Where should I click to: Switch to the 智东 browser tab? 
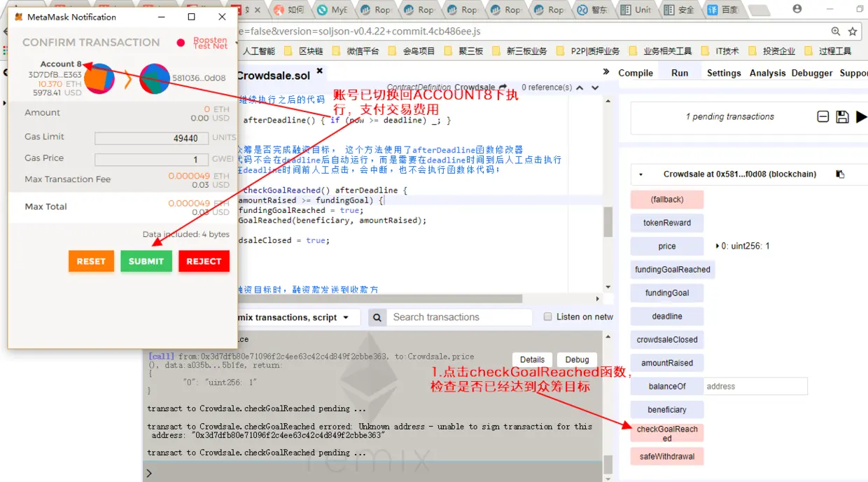(594, 10)
